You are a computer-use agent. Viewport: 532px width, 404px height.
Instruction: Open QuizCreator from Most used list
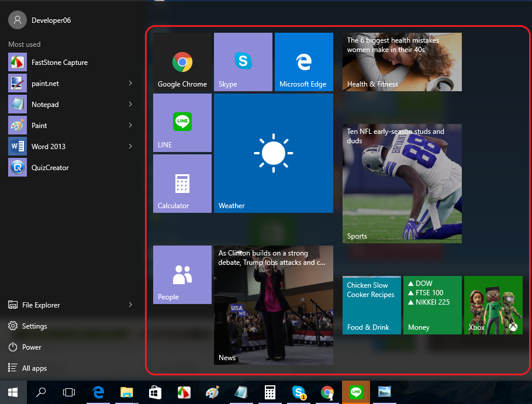pos(50,168)
